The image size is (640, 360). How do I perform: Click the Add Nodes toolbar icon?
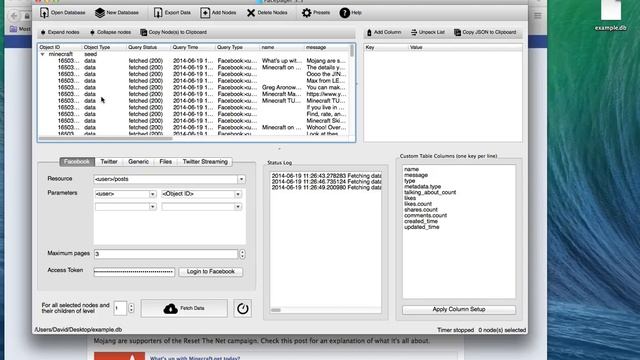(205, 13)
